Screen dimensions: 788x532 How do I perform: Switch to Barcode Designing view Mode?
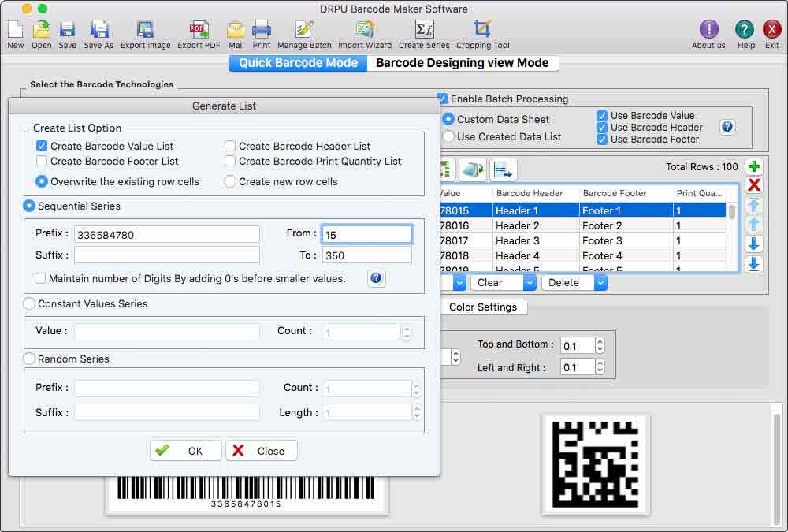[x=463, y=62]
